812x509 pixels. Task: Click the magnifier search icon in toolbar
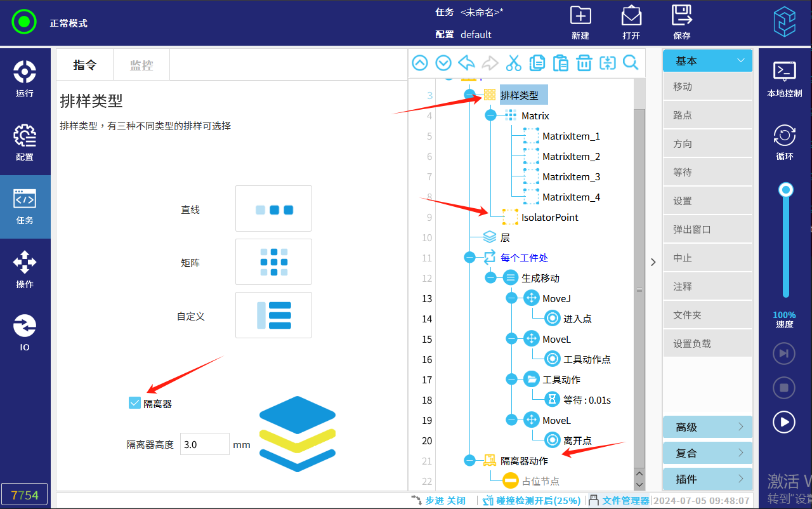[x=631, y=63]
